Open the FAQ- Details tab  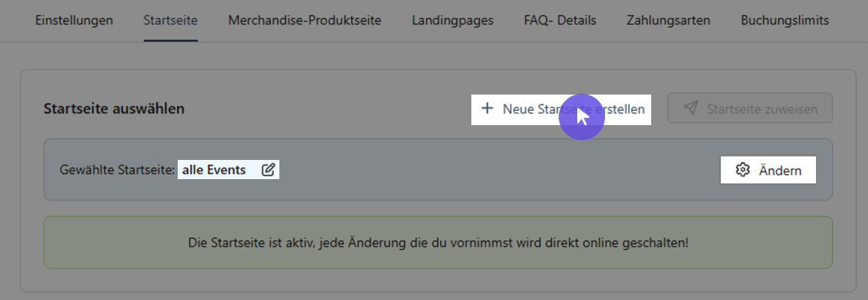point(560,21)
